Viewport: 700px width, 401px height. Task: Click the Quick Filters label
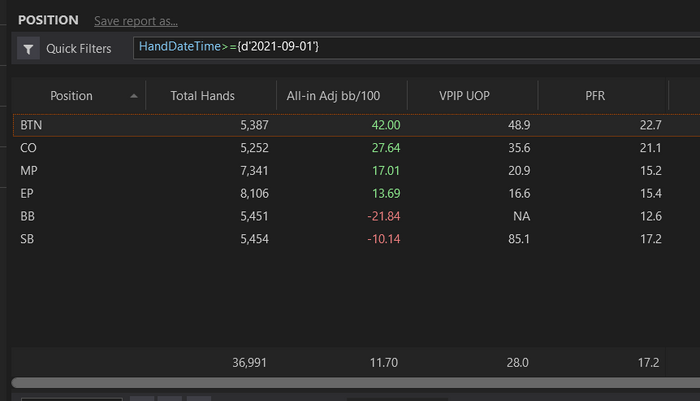[x=79, y=49]
